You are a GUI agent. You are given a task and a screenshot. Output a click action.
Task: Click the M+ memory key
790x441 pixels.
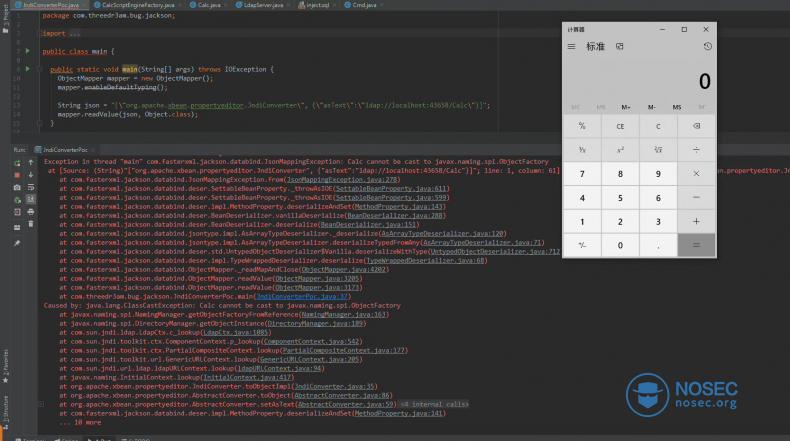[626, 107]
